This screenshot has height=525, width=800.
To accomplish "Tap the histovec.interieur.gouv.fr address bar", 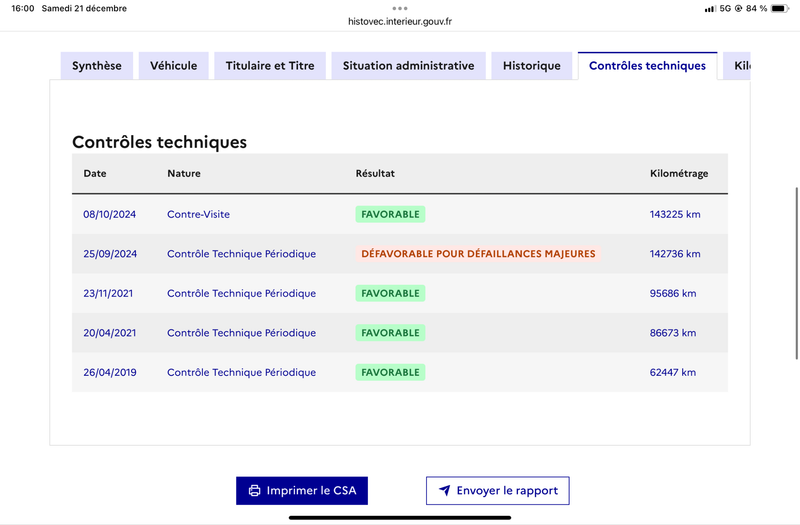I will [x=400, y=21].
